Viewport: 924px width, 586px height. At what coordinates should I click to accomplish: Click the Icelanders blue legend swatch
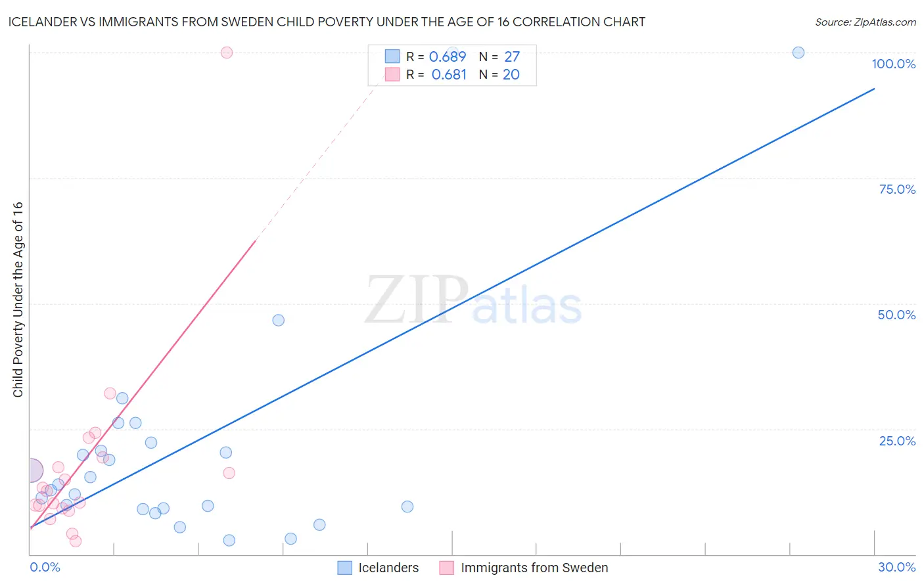344,568
